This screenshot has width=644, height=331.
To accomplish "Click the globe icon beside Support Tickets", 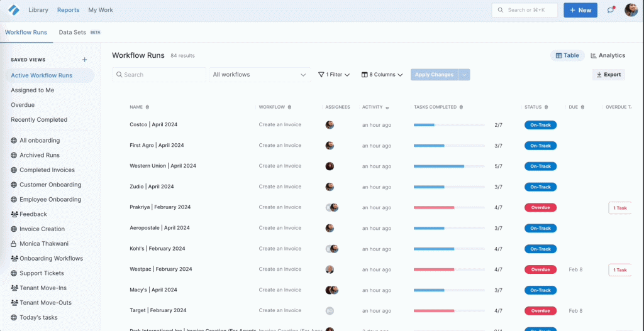I will pyautogui.click(x=14, y=273).
